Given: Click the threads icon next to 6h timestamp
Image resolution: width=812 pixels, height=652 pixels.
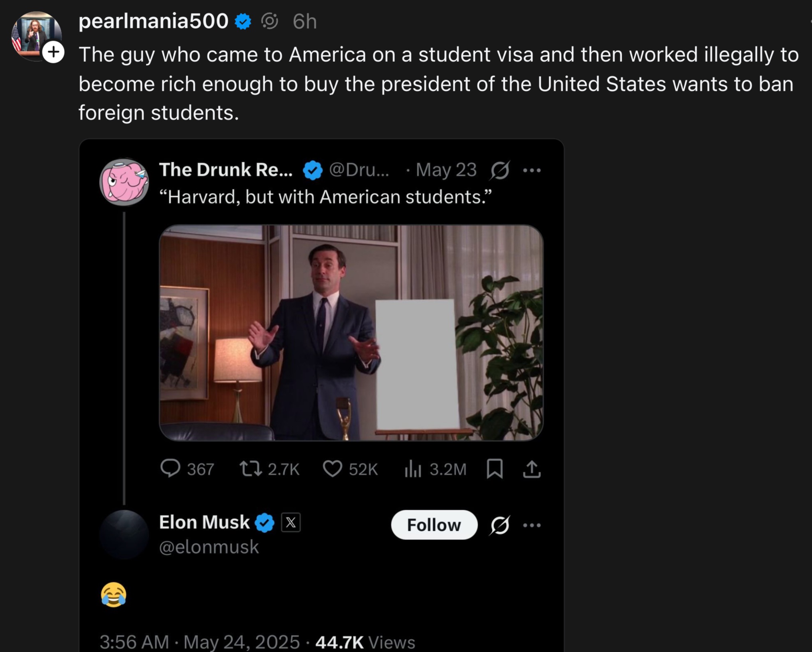Looking at the screenshot, I should pos(270,21).
